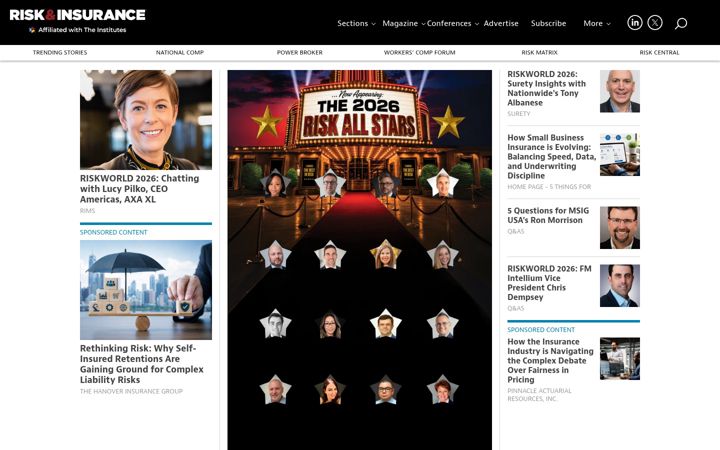Viewport: 720px width, 450px height.
Task: Go to Risk Matrix section
Action: pyautogui.click(x=539, y=52)
